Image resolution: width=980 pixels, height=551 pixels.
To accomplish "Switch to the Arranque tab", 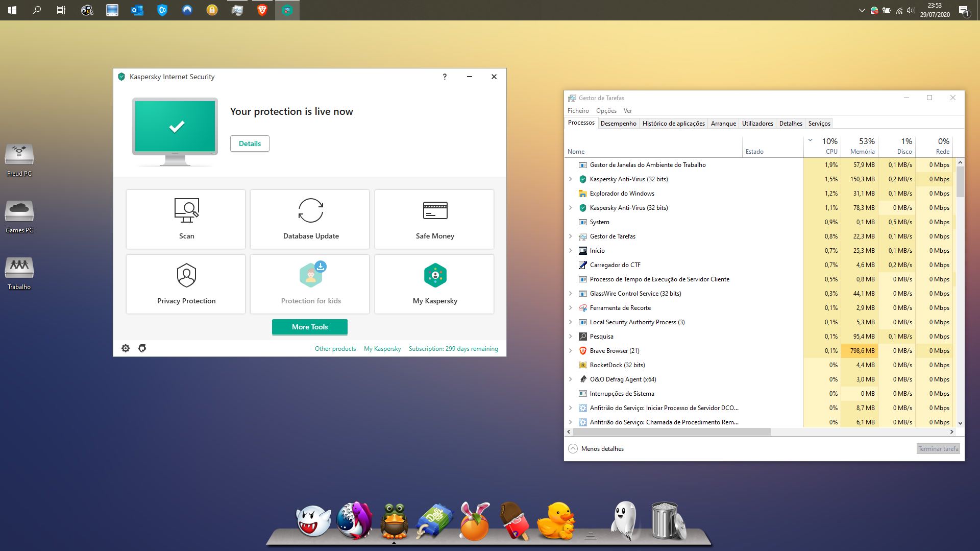I will click(x=723, y=124).
